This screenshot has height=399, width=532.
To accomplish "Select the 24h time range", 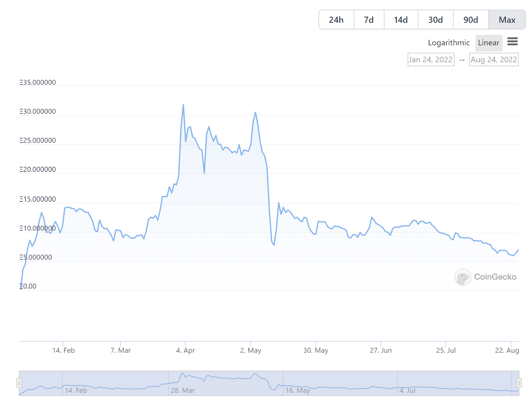I will 336,20.
